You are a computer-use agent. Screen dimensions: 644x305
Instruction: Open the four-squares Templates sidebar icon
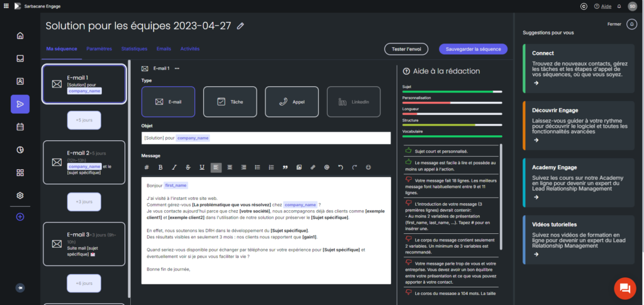tap(20, 172)
